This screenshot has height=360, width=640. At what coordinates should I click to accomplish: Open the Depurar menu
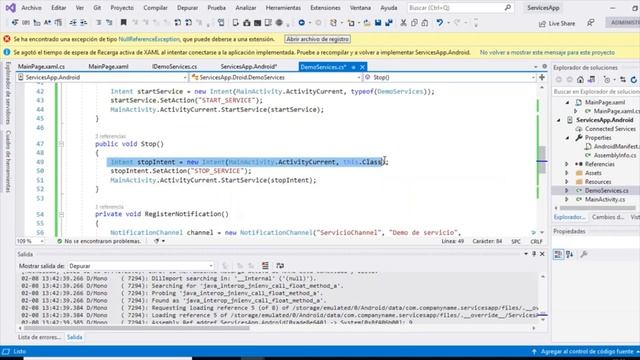coord(187,8)
